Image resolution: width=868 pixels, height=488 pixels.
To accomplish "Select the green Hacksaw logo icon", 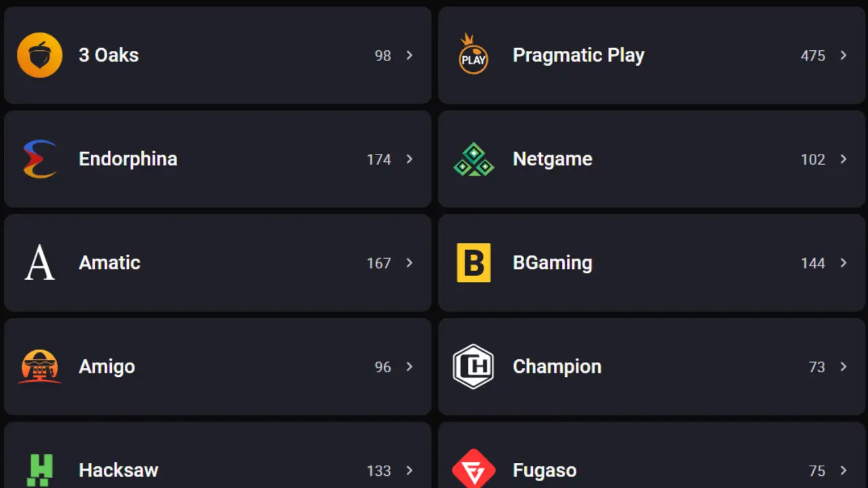I will pyautogui.click(x=39, y=470).
